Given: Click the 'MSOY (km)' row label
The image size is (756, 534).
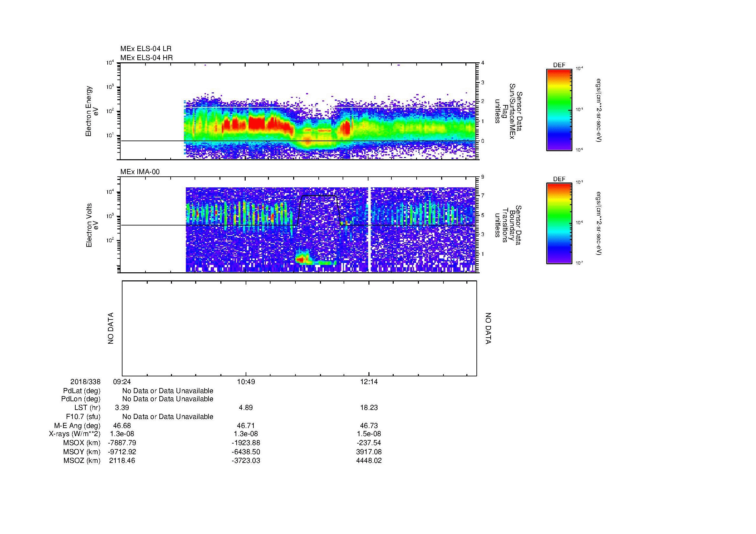Looking at the screenshot, I should (82, 452).
